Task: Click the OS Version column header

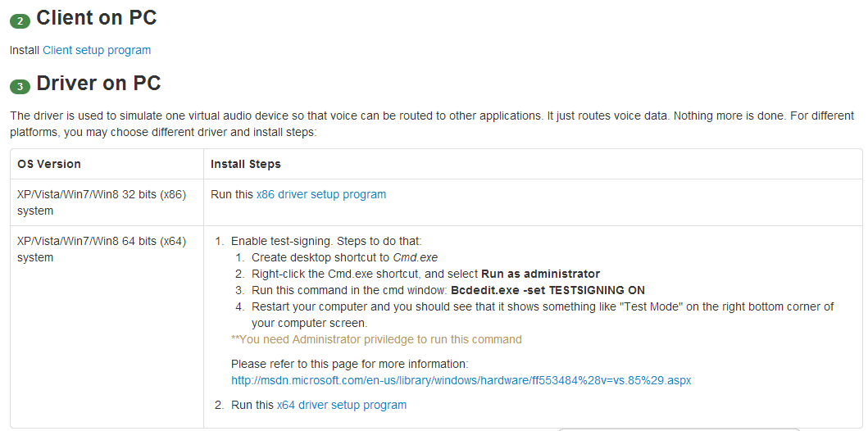Action: pos(49,165)
